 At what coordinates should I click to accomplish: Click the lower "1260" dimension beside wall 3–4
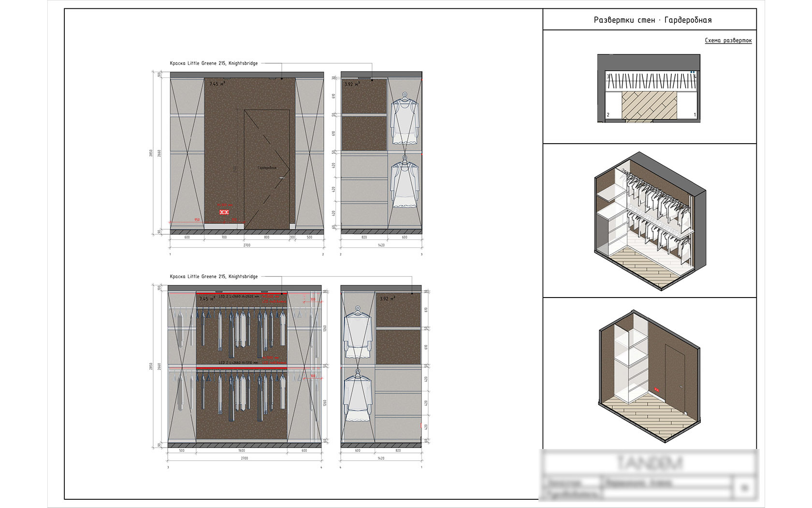pos(325,403)
